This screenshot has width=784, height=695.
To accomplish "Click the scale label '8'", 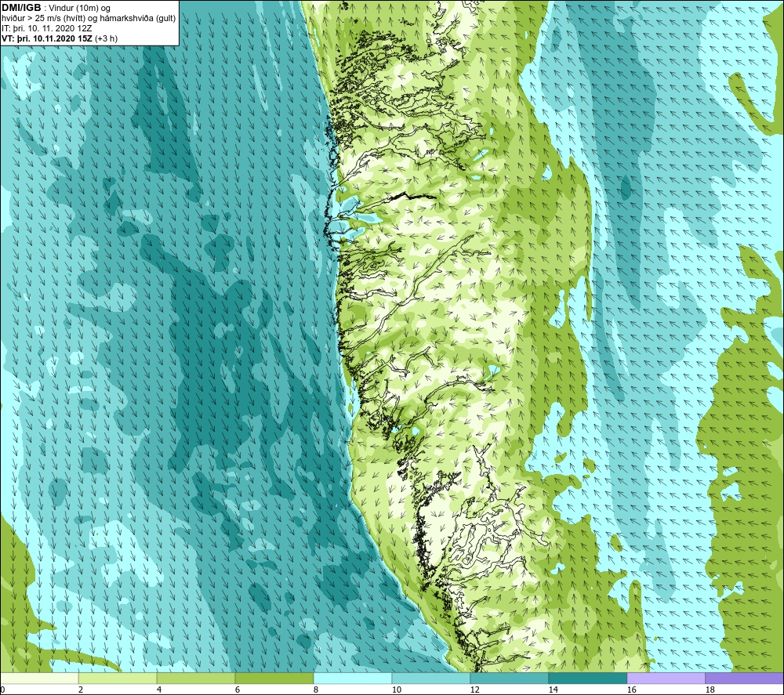I will [x=316, y=690].
